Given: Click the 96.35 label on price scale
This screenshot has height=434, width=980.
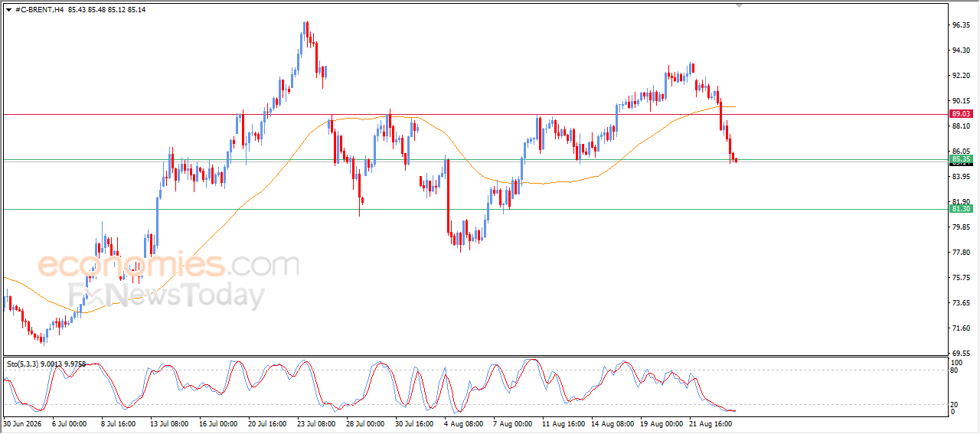Looking at the screenshot, I should click(960, 25).
